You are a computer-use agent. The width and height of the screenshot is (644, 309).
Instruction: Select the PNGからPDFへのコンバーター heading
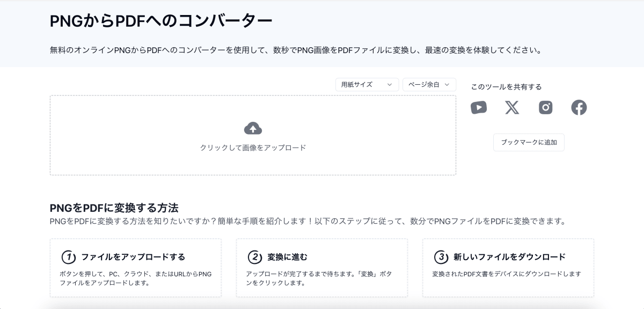coord(160,19)
